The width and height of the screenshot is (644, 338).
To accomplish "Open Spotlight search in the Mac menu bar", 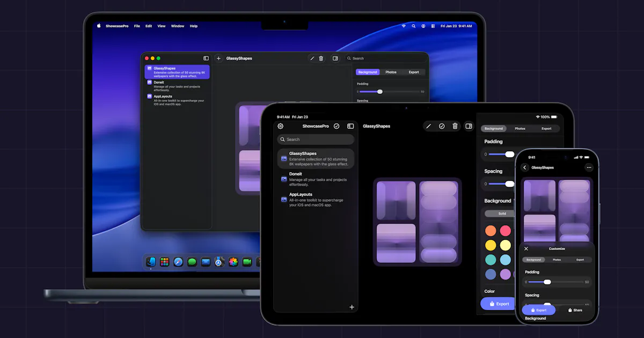I will (x=413, y=26).
